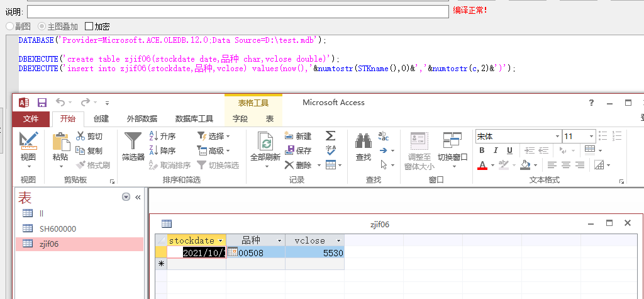Open the font name 宋体 dropdown
The image size is (644, 299).
(557, 136)
